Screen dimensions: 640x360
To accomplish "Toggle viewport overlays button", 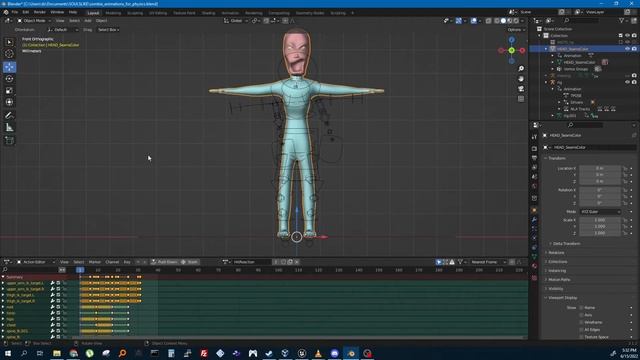I will [473, 21].
